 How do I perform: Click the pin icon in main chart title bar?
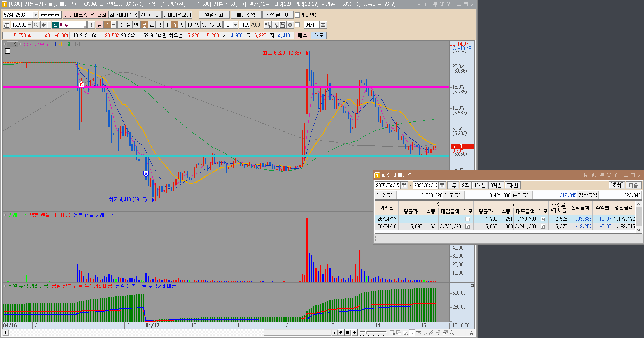[x=435, y=4]
